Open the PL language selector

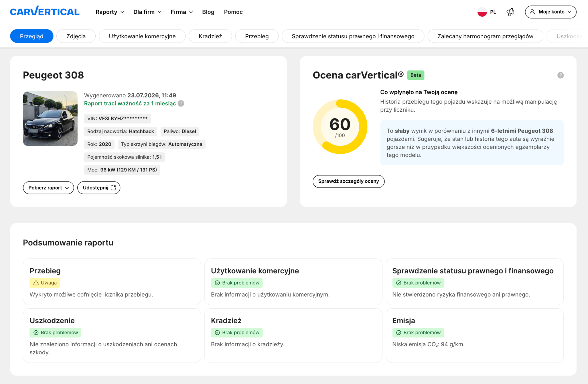click(486, 12)
